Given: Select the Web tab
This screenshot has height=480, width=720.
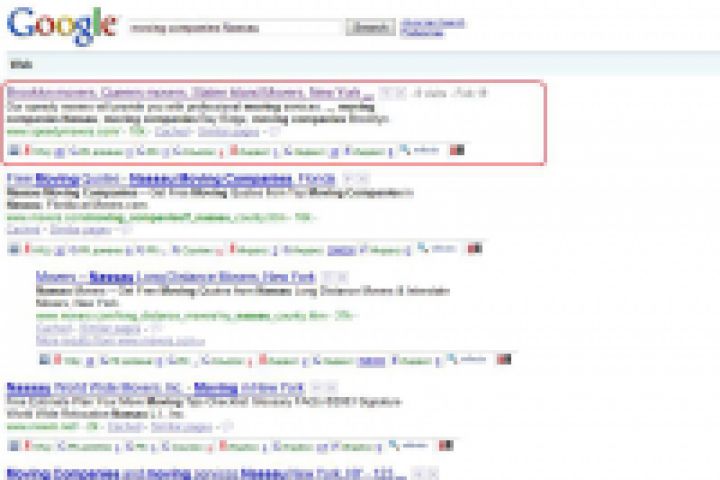Looking at the screenshot, I should click(21, 64).
